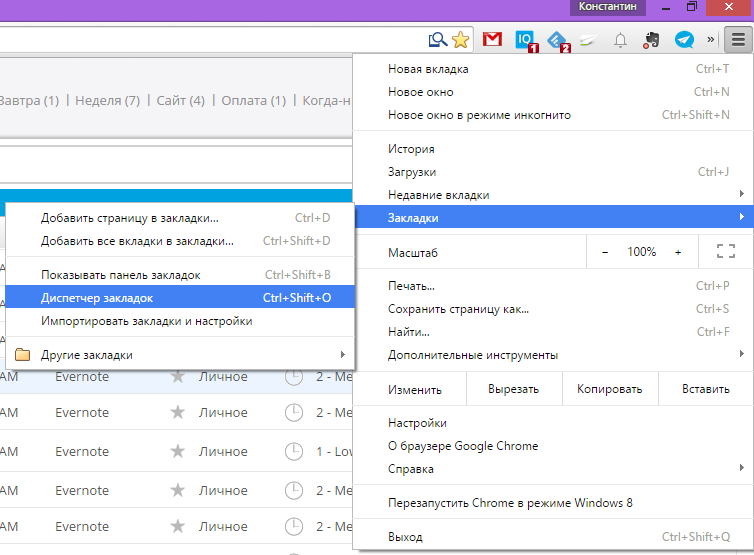The height and width of the screenshot is (555, 754).
Task: Click the bell notifications extension icon
Action: pyautogui.click(x=620, y=40)
